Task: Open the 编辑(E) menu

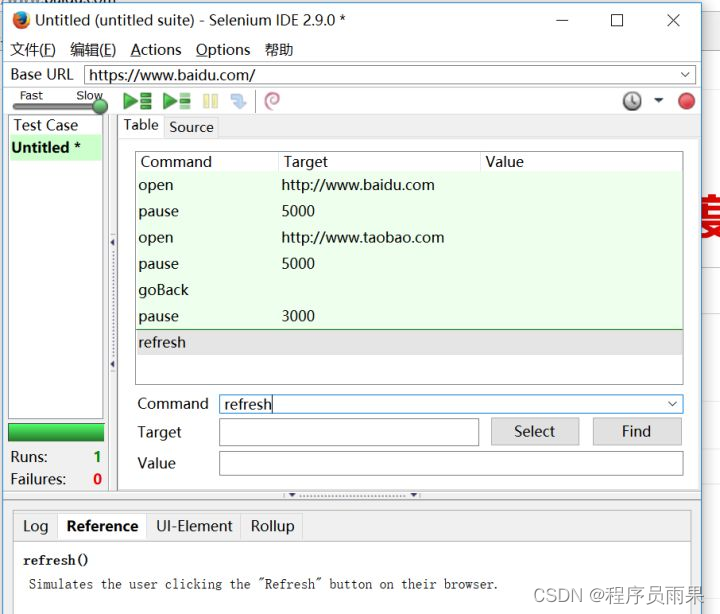Action: pos(93,50)
